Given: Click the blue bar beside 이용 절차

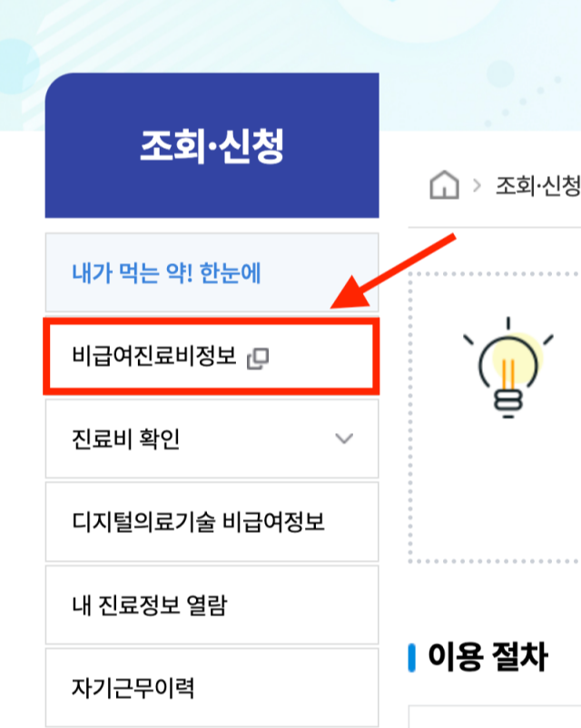Looking at the screenshot, I should (411, 657).
